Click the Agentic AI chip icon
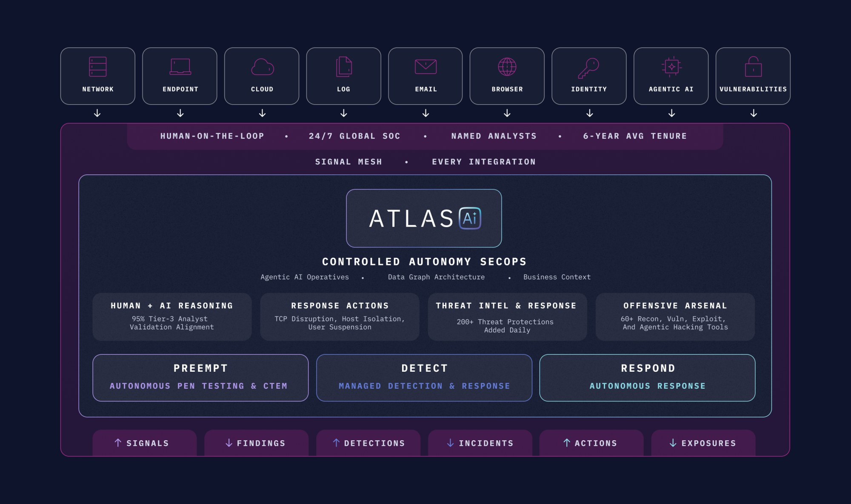This screenshot has width=851, height=504. point(671,67)
